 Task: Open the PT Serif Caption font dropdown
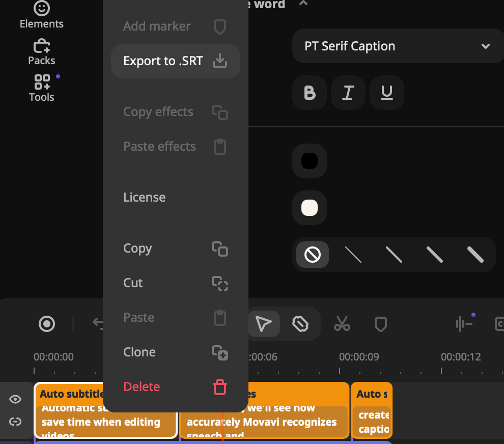pos(398,46)
